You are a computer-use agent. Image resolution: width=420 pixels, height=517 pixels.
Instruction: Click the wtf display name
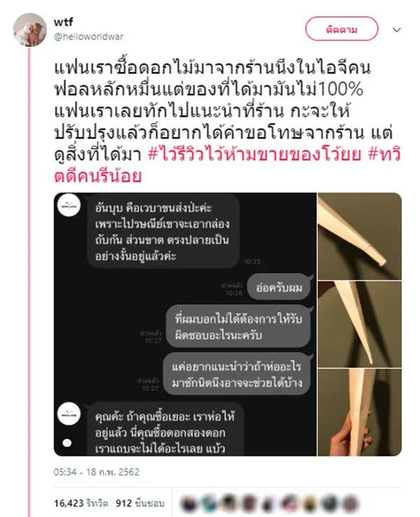pos(63,22)
